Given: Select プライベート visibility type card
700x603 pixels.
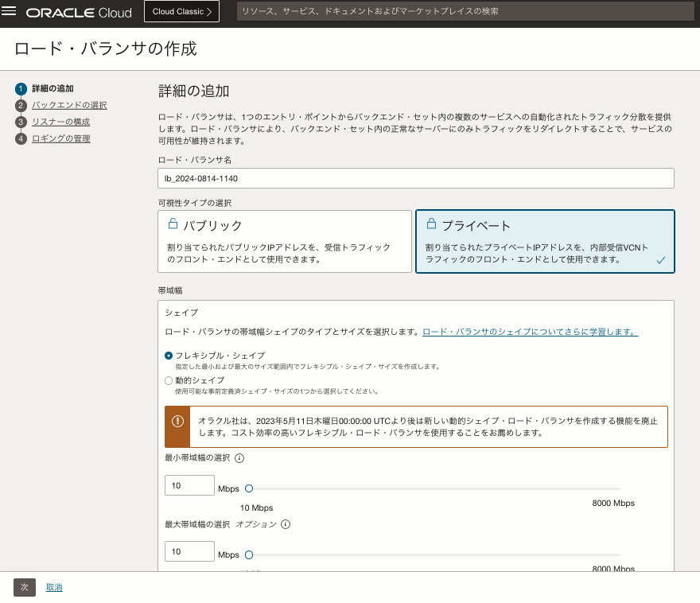Looking at the screenshot, I should [x=545, y=242].
